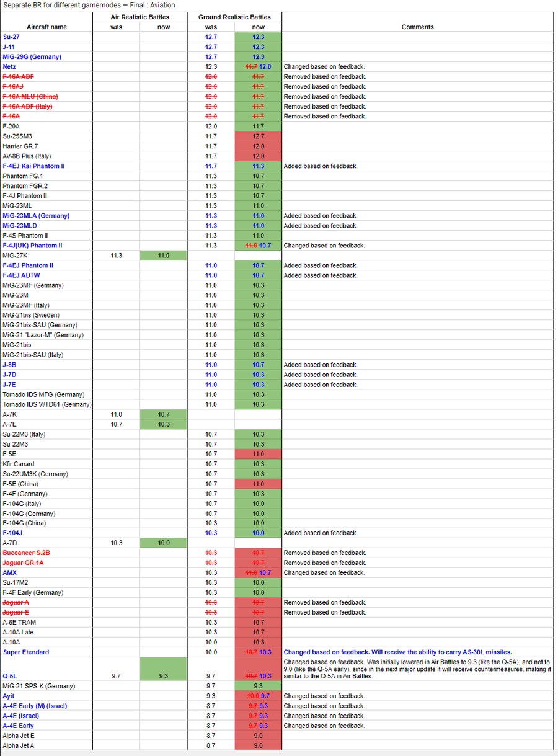Select the struck-through "Buccaneer S.2B" name cell
Viewport: 558px width, 756px height.
[x=46, y=553]
